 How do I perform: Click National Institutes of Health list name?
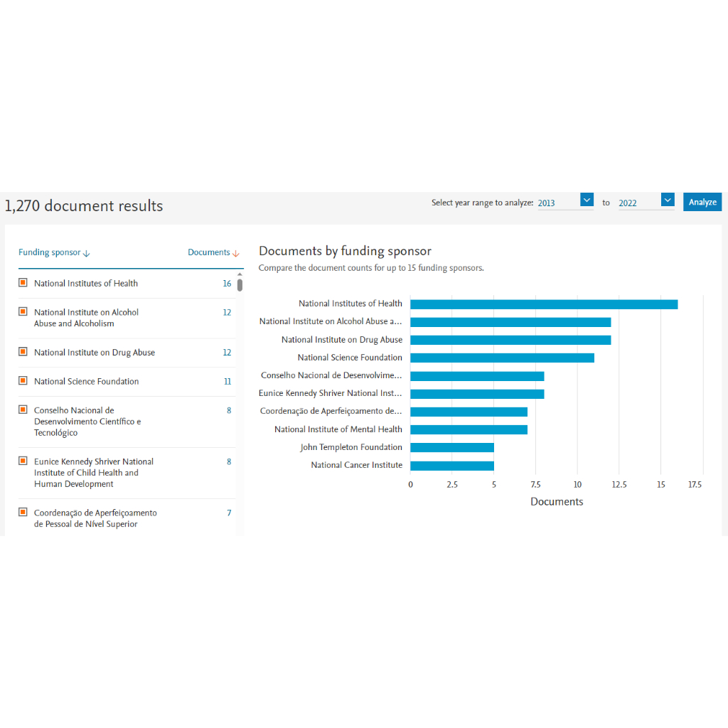(x=86, y=283)
